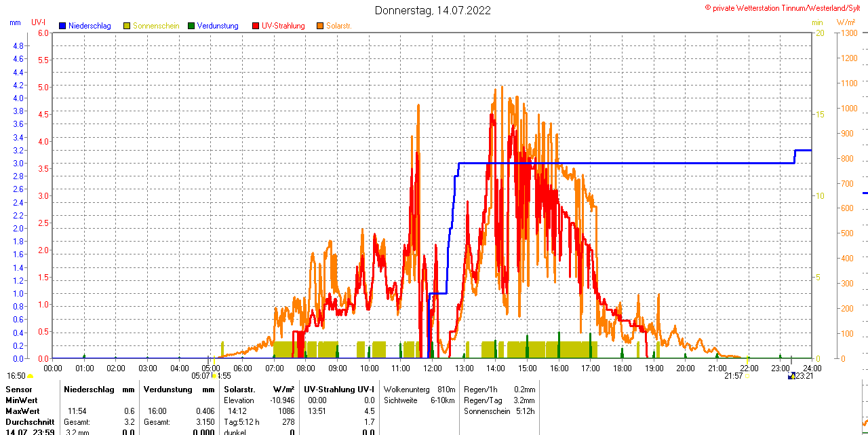Click the Regen/Tag value row
This screenshot has height=435, width=868.
coord(499,400)
